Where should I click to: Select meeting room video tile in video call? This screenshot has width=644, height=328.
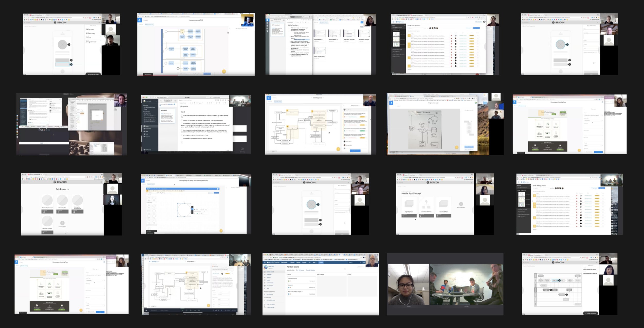coord(466,284)
